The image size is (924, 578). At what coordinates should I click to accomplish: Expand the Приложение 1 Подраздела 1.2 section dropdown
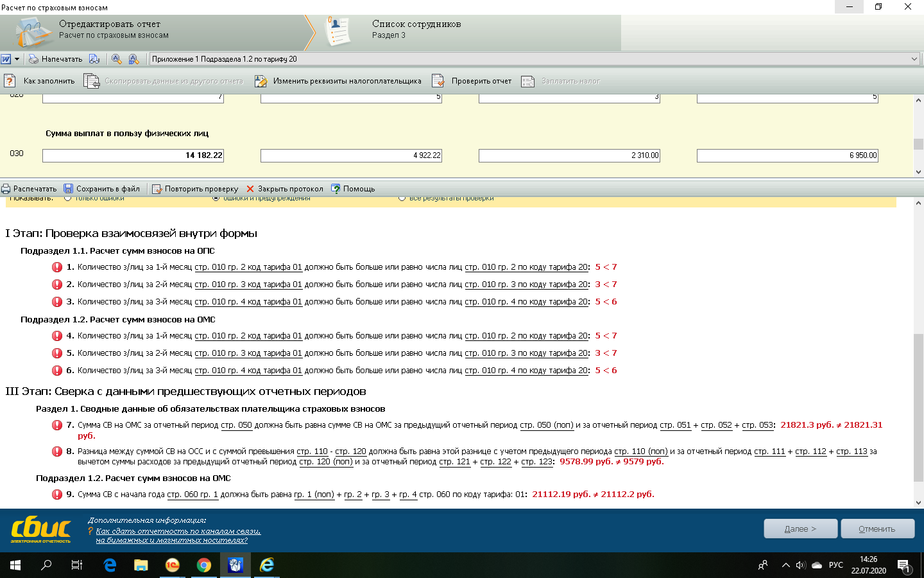tap(914, 59)
